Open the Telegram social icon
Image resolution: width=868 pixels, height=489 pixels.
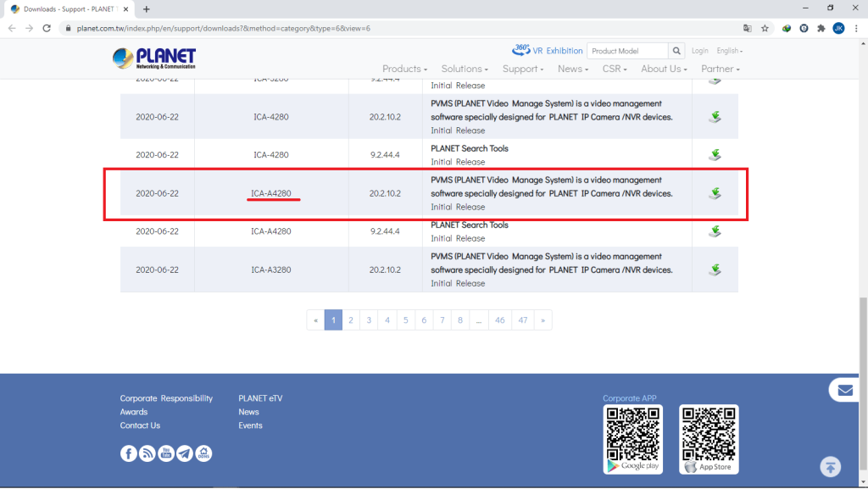coord(185,453)
